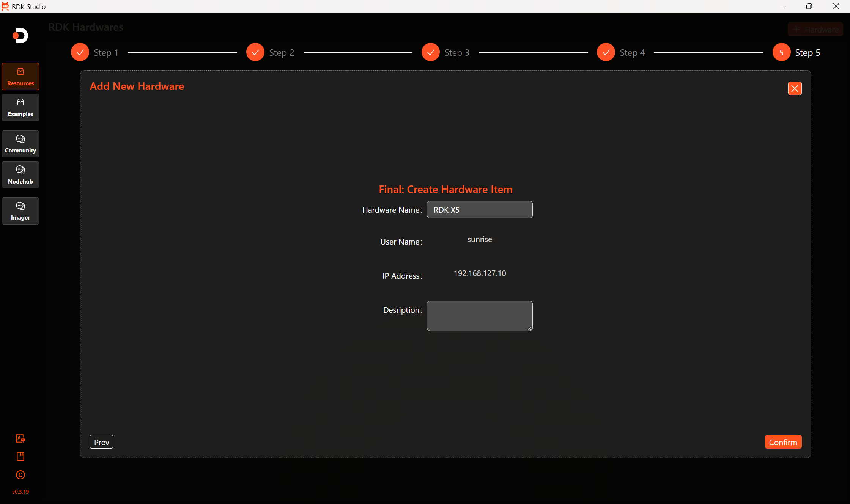Image resolution: width=850 pixels, height=504 pixels.
Task: Edit the Hardware Name field
Action: (x=480, y=209)
